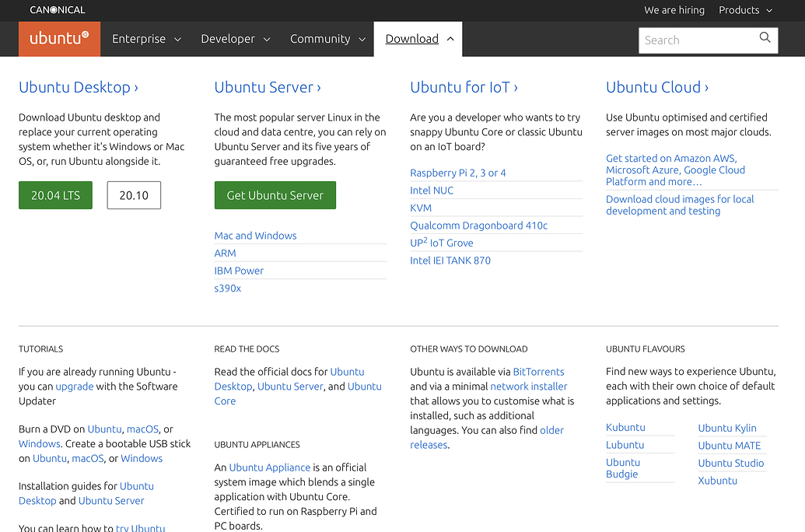This screenshot has width=805, height=532.
Task: Click the 20.10 download button
Action: click(x=133, y=195)
